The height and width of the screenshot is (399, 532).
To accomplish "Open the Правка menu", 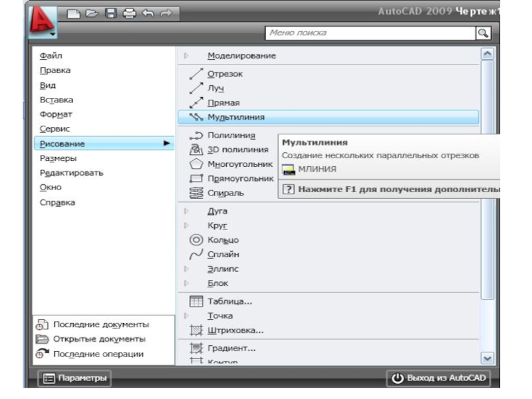I will pos(55,70).
